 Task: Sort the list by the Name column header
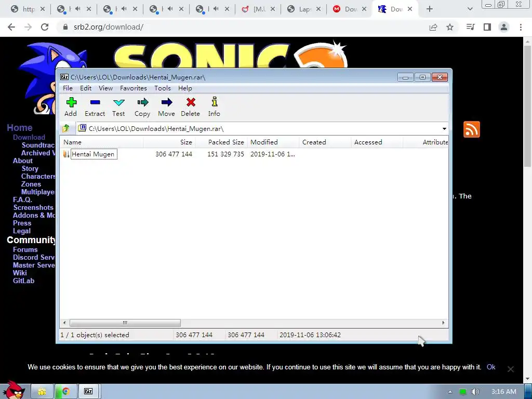coord(101,142)
